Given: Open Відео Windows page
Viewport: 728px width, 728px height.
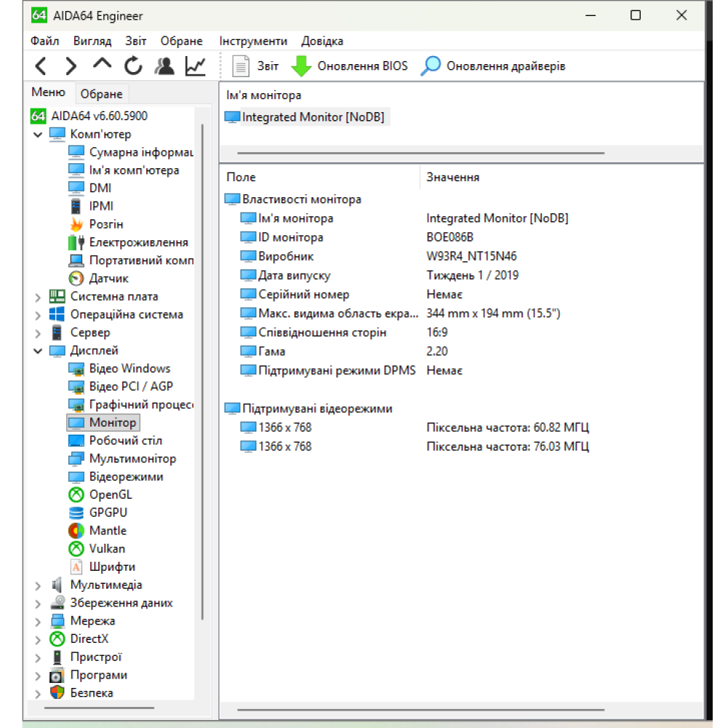Looking at the screenshot, I should [x=120, y=368].
